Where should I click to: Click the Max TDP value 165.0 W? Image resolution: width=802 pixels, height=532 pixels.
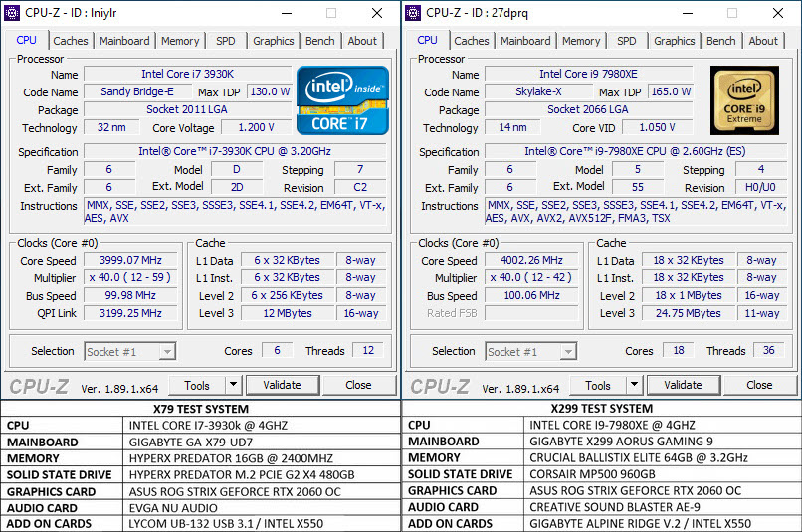[x=670, y=91]
